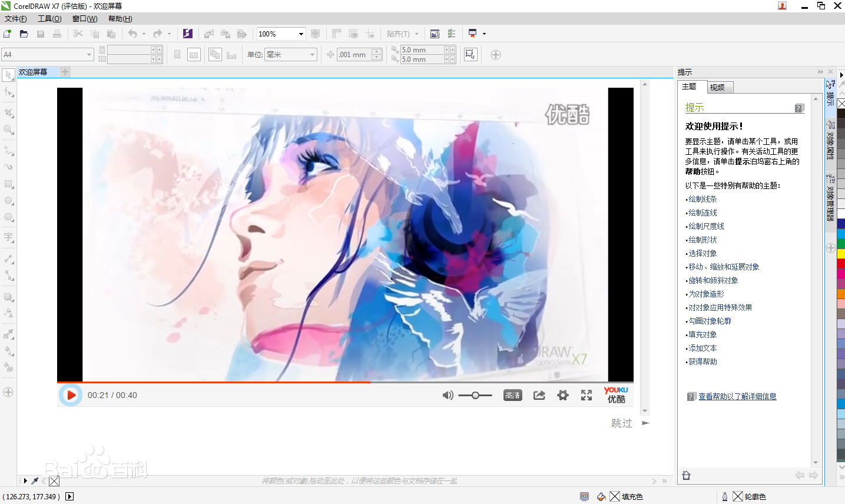Open the 工具(O) menu
Viewport: 845px width, 504px height.
(x=49, y=19)
